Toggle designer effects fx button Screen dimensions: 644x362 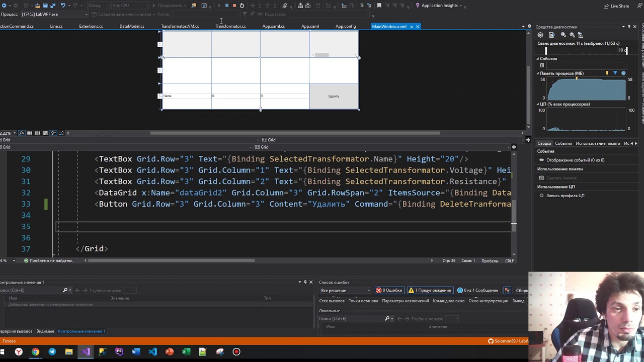click(x=21, y=133)
